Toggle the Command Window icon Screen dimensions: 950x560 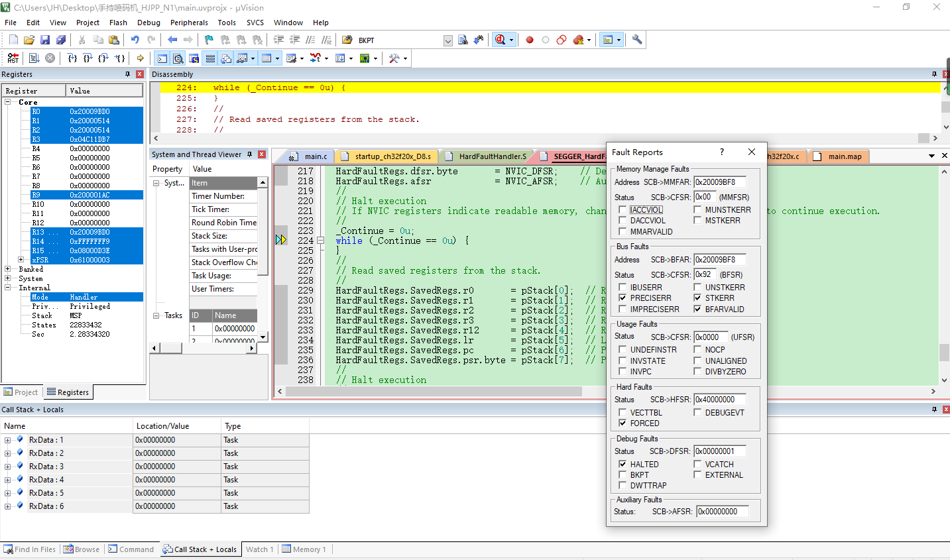coord(162,58)
